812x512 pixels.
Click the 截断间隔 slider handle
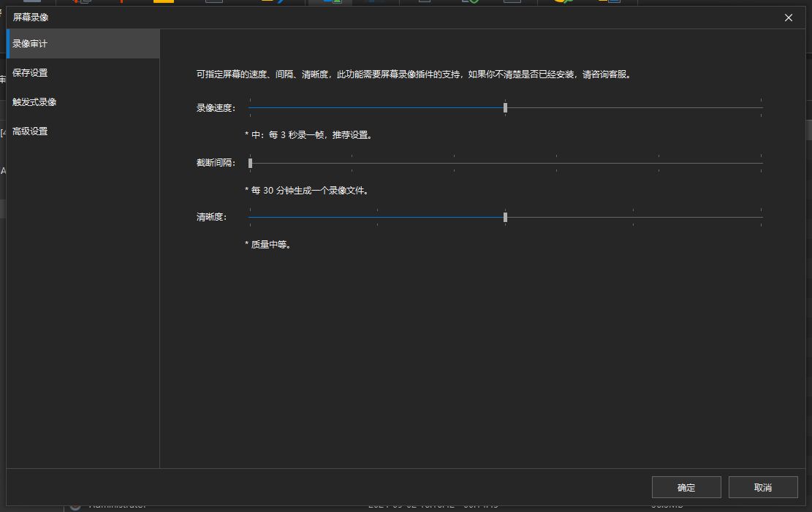[x=250, y=163]
